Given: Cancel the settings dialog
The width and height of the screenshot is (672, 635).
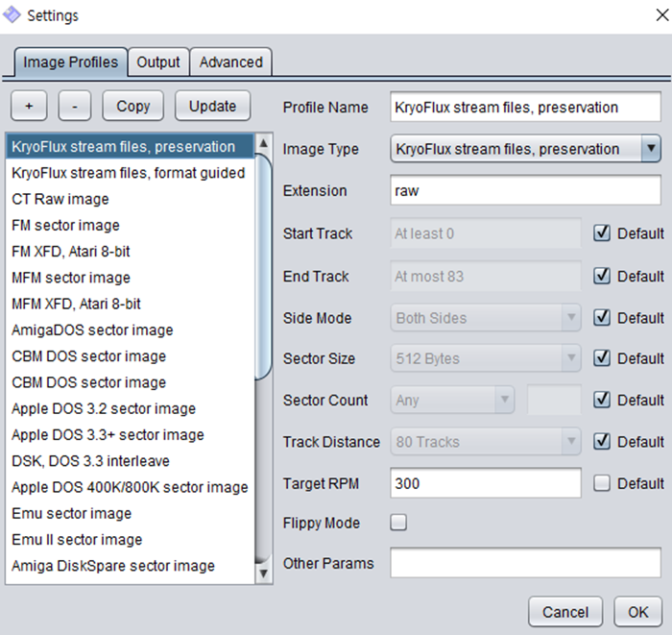Looking at the screenshot, I should tap(565, 612).
